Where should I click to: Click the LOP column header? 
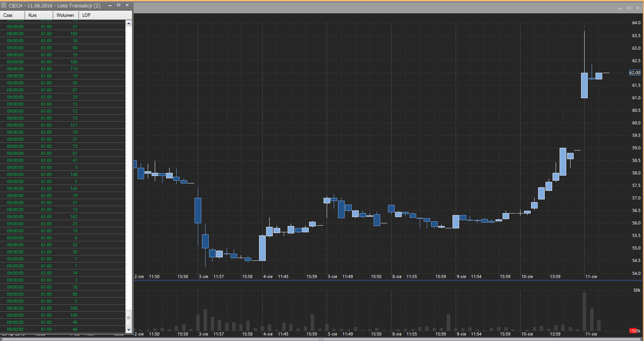[86, 15]
